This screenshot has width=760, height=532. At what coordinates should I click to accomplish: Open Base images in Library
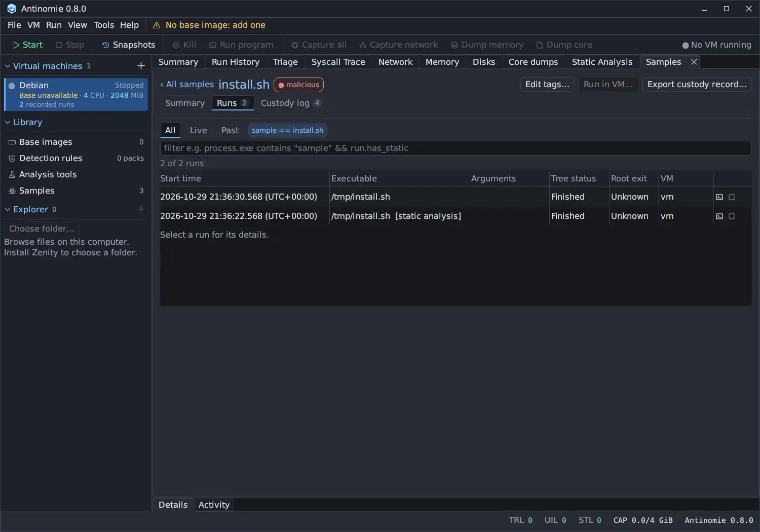(x=76, y=142)
